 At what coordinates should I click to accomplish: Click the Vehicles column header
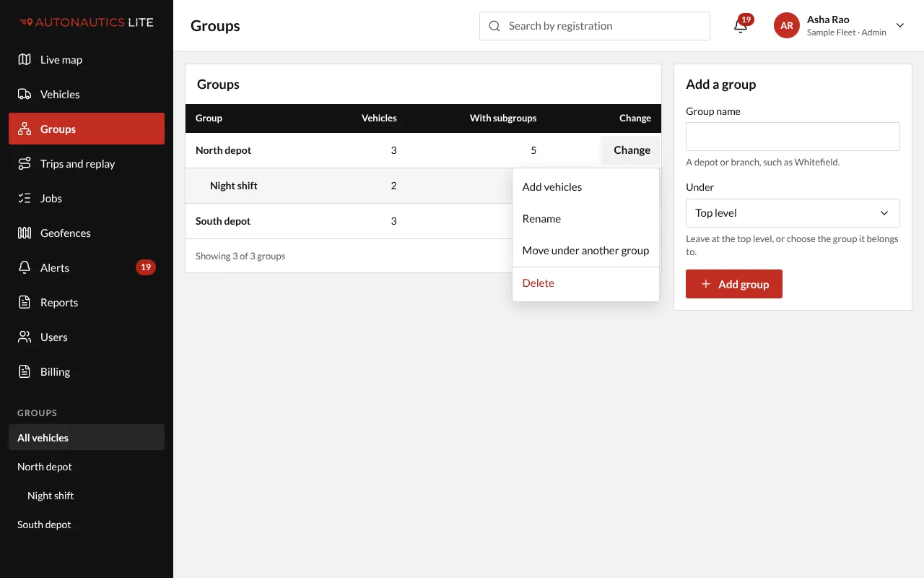click(379, 118)
